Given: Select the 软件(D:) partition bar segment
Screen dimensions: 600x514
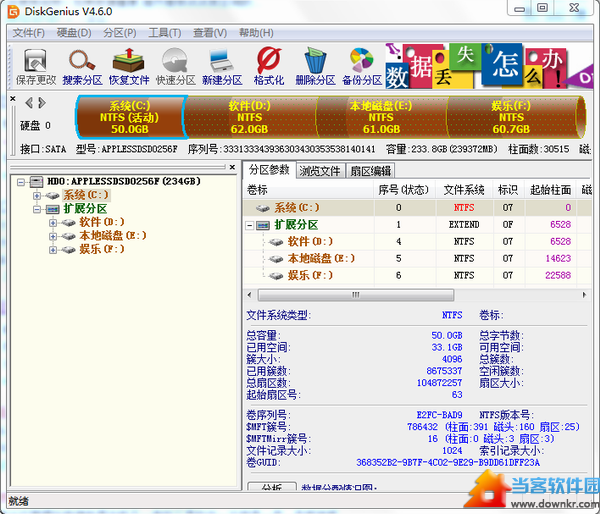Looking at the screenshot, I should coord(249,117).
